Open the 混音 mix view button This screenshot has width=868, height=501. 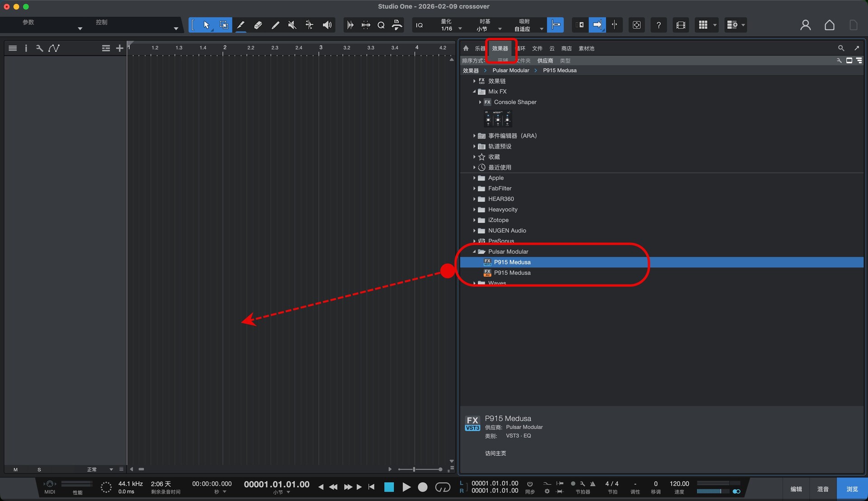click(823, 489)
